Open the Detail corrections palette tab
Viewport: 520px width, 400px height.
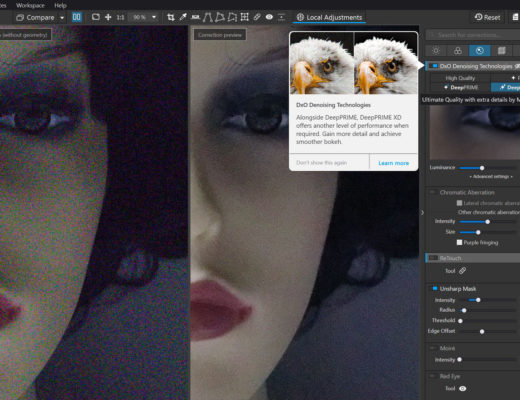480,51
